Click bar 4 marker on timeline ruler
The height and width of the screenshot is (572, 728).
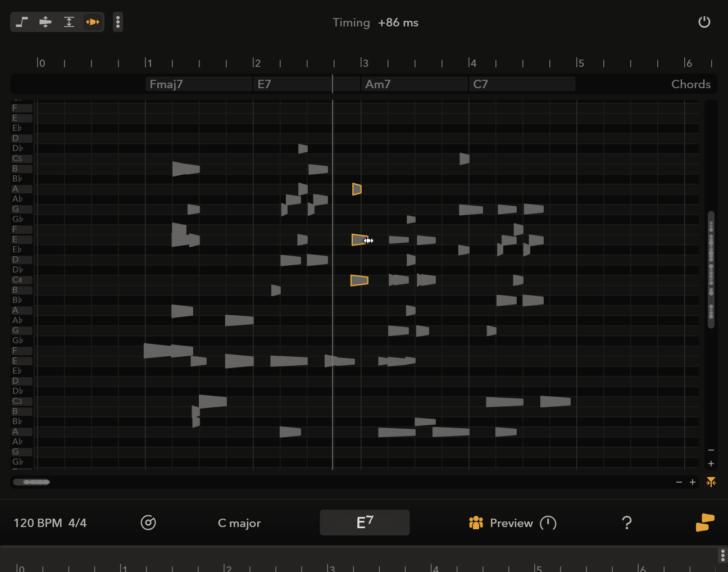pos(472,63)
